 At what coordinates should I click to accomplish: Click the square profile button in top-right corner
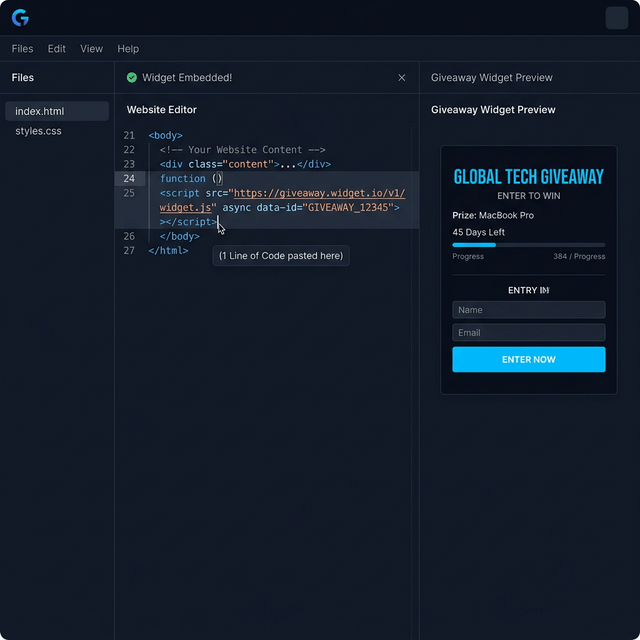pos(616,18)
